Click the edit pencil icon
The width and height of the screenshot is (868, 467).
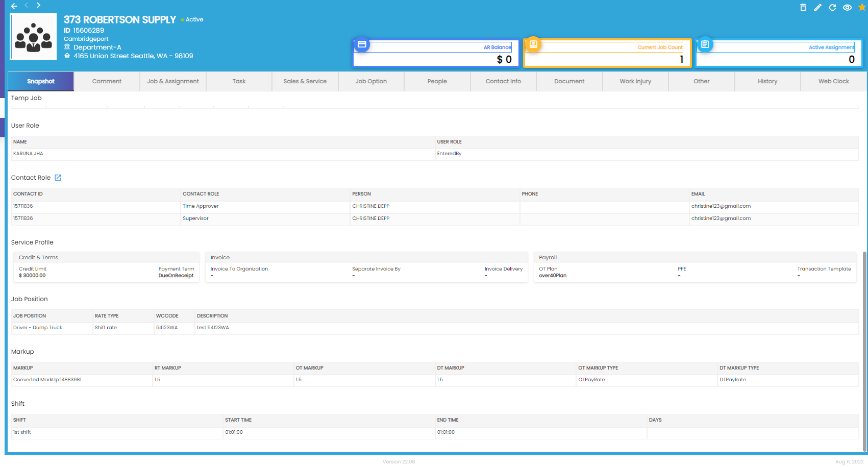tap(817, 7)
